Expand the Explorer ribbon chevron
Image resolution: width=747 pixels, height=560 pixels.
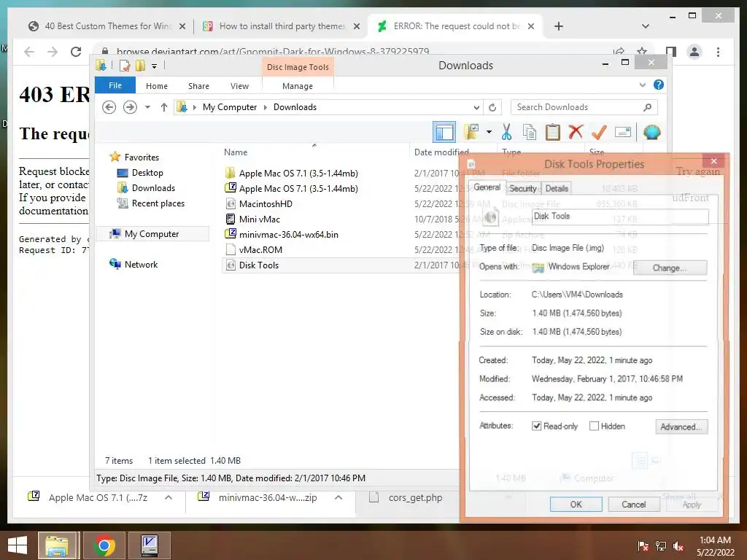[x=642, y=85]
